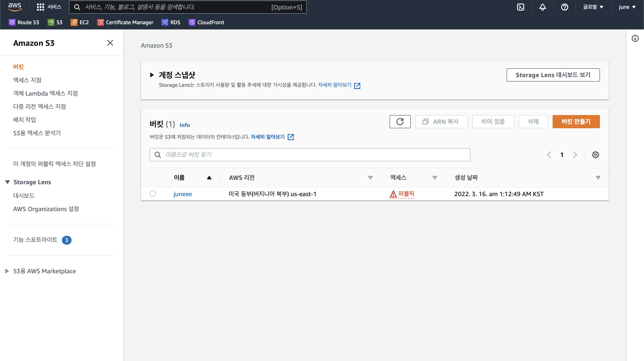Click external link icon beside bucket learn more
Screen dimensions: 644x361
(291, 137)
